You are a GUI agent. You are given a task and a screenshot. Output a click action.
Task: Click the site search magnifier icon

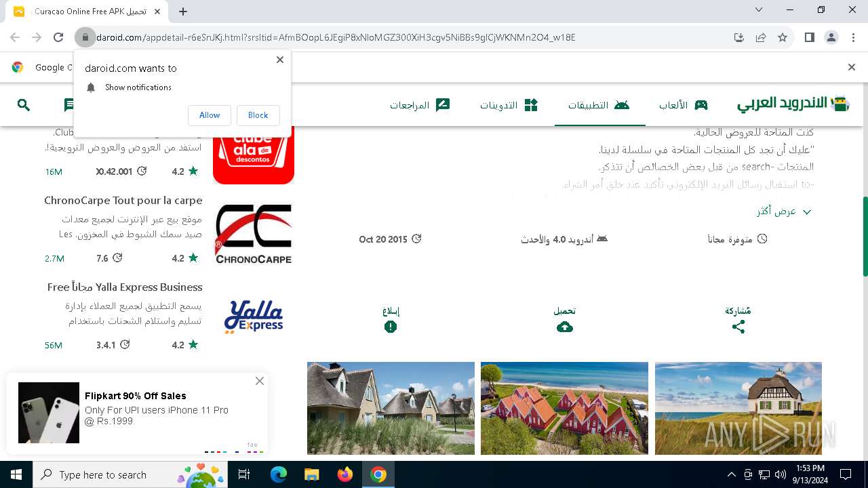[24, 105]
